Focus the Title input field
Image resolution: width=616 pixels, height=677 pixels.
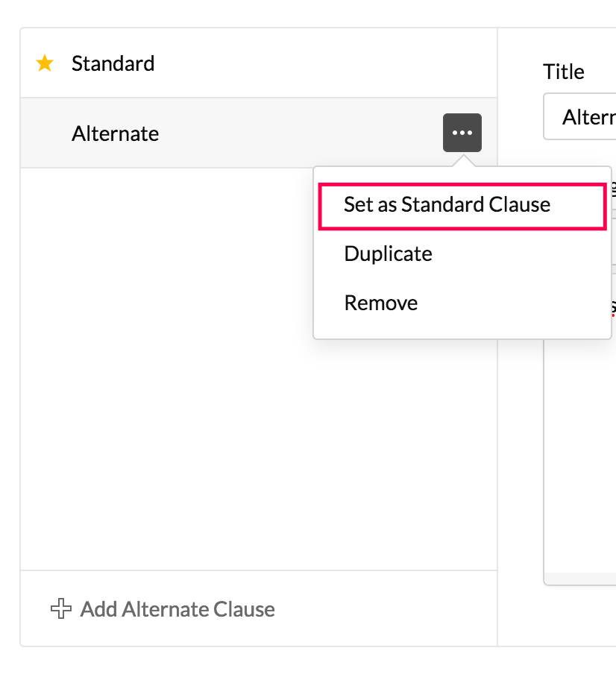tap(582, 117)
